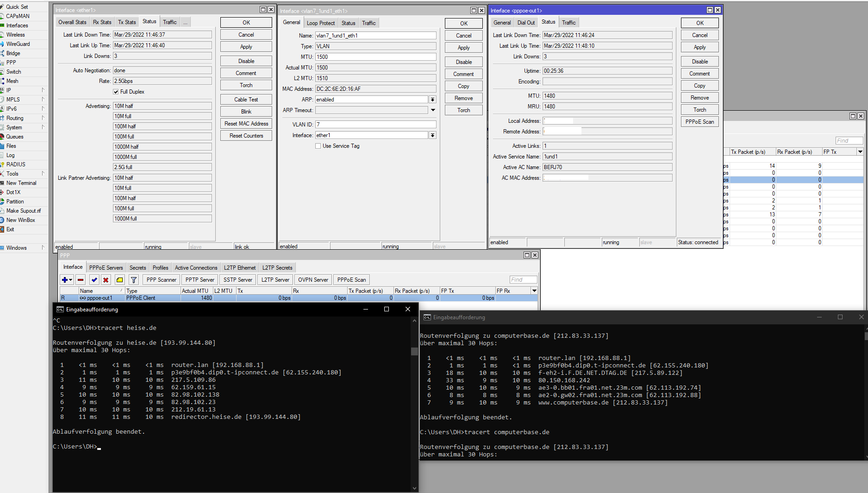Open the Bridge menu in the sidebar

(x=13, y=53)
